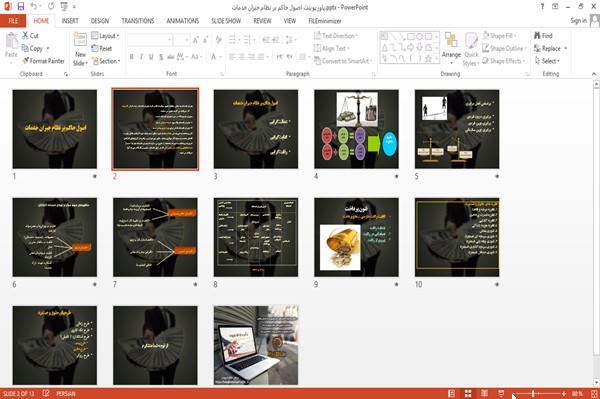Convert text to SmartArt
This screenshot has width=600, height=399.
tap(342, 61)
